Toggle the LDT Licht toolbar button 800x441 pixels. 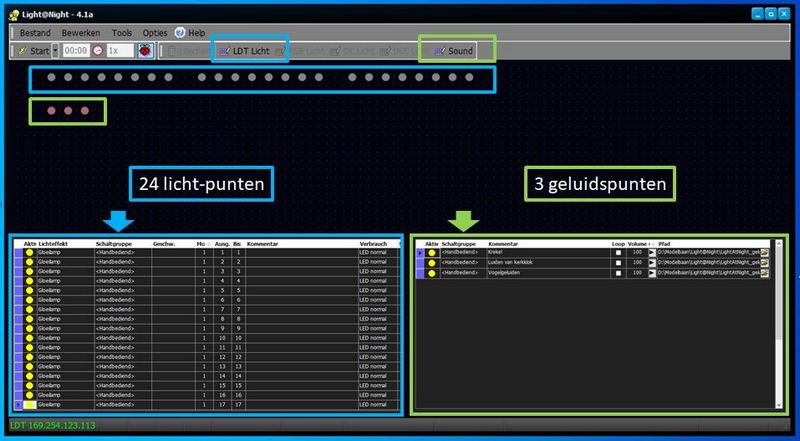244,51
